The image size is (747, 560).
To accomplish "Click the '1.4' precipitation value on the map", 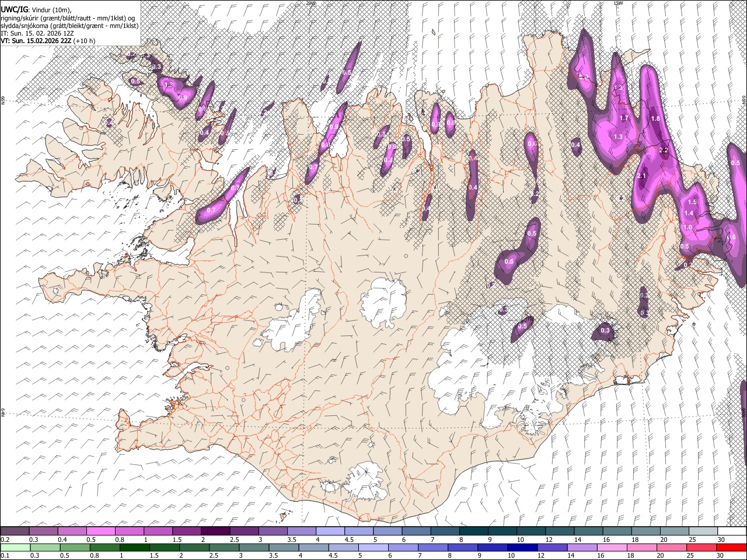I will click(689, 213).
